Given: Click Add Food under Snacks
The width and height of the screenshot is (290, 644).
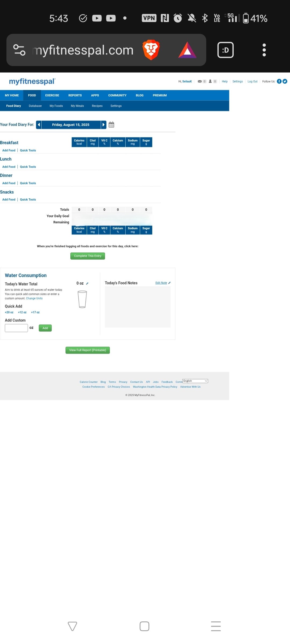Looking at the screenshot, I should 9,200.
